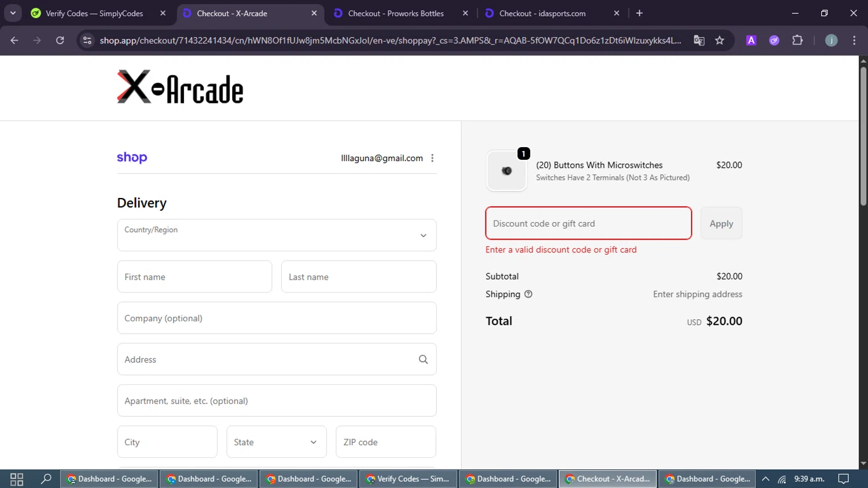
Task: Go back to previous page
Action: click(14, 40)
